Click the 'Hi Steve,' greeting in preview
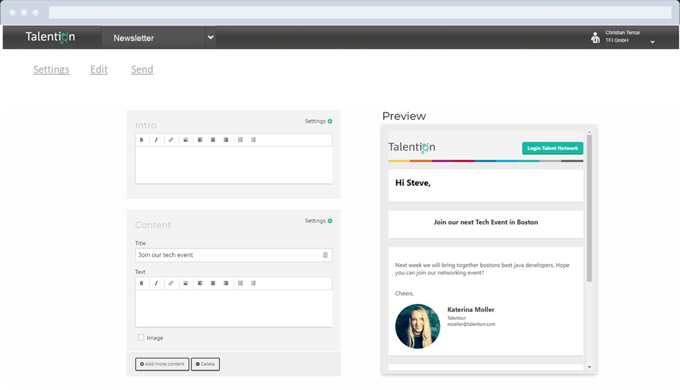This screenshot has width=680, height=390. (413, 183)
